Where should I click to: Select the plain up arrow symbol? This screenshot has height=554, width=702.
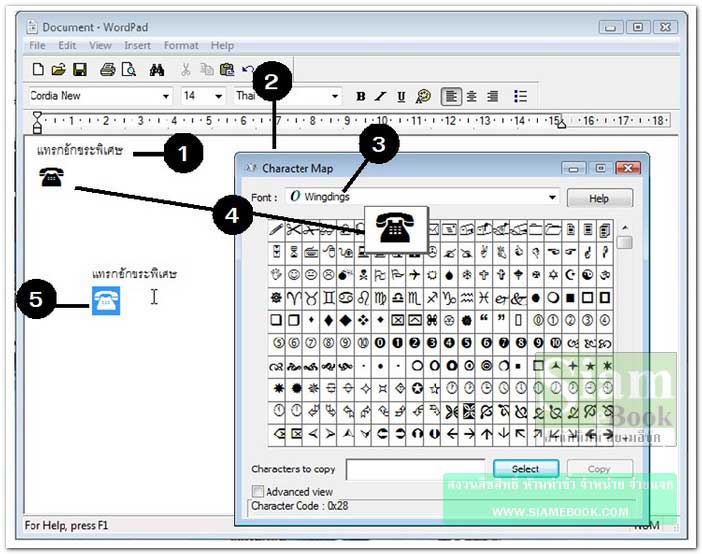pos(487,434)
